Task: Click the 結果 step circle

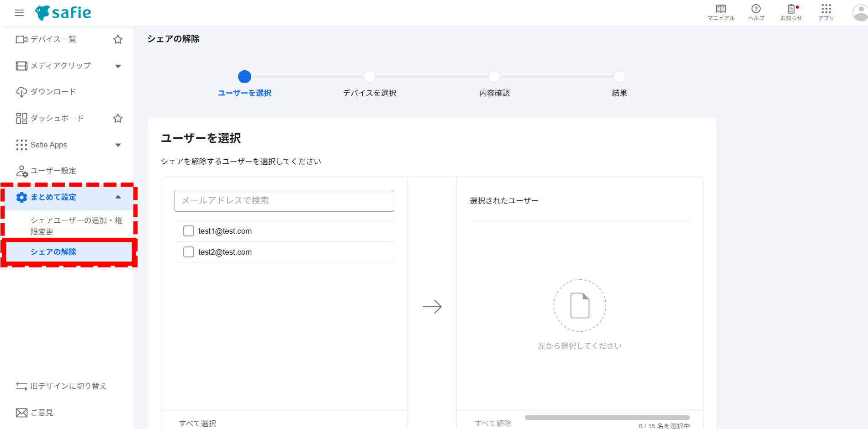Action: click(x=619, y=77)
